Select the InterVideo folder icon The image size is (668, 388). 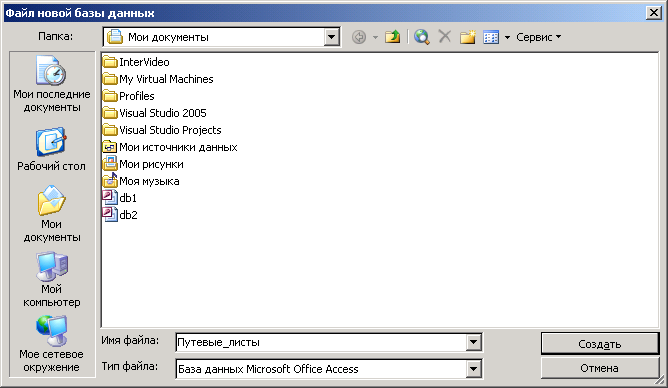click(x=110, y=62)
